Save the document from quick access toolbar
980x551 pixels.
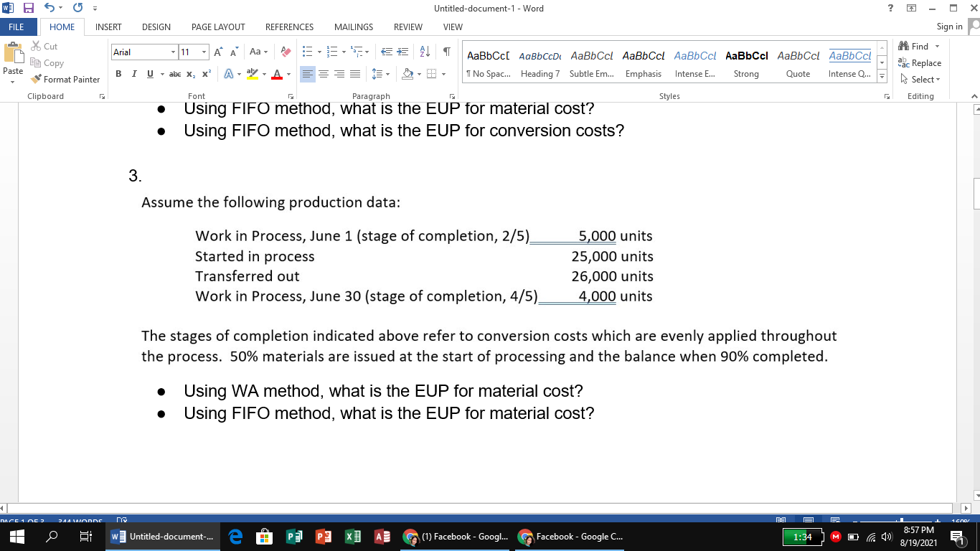[x=29, y=9]
